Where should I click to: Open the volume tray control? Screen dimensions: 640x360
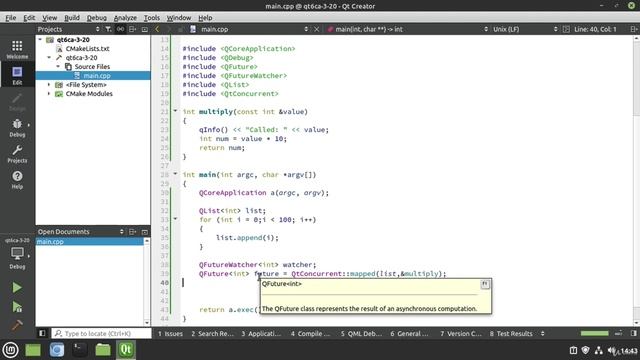click(612, 350)
